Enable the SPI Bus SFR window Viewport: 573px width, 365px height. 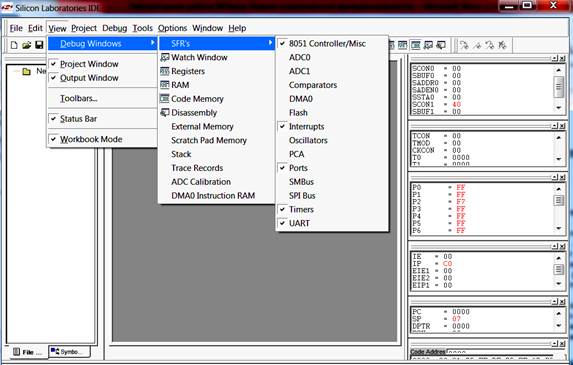[332, 196]
